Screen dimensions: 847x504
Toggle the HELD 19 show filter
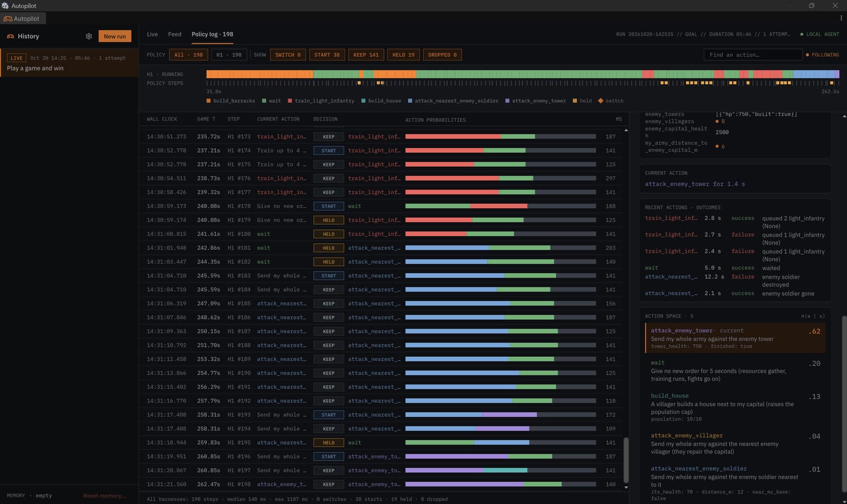(x=404, y=55)
